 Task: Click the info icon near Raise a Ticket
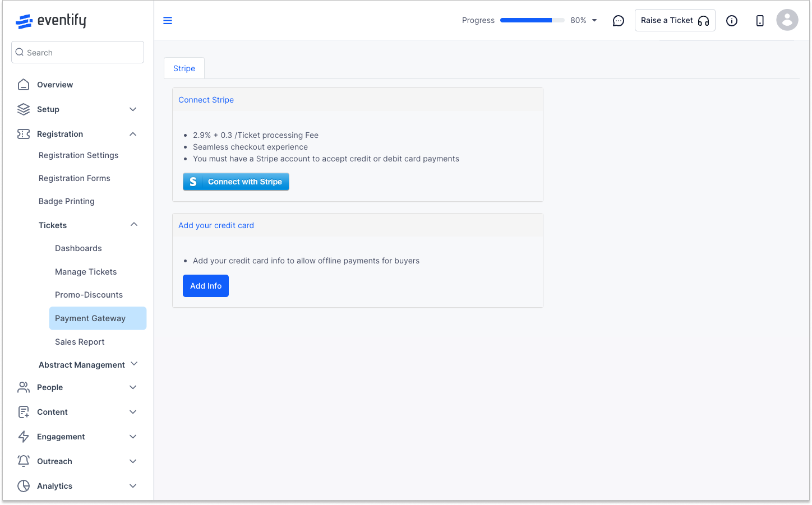click(732, 20)
